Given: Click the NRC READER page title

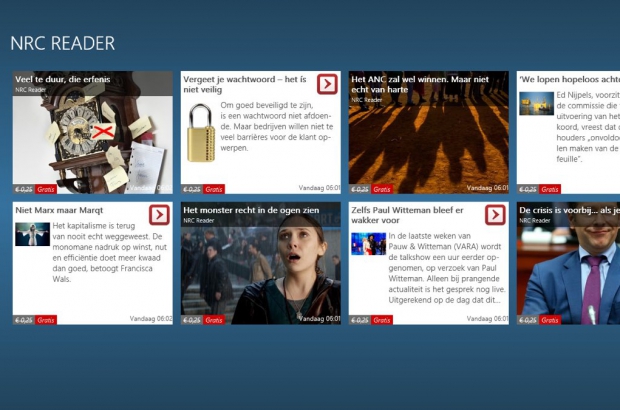Looking at the screenshot, I should (x=62, y=43).
